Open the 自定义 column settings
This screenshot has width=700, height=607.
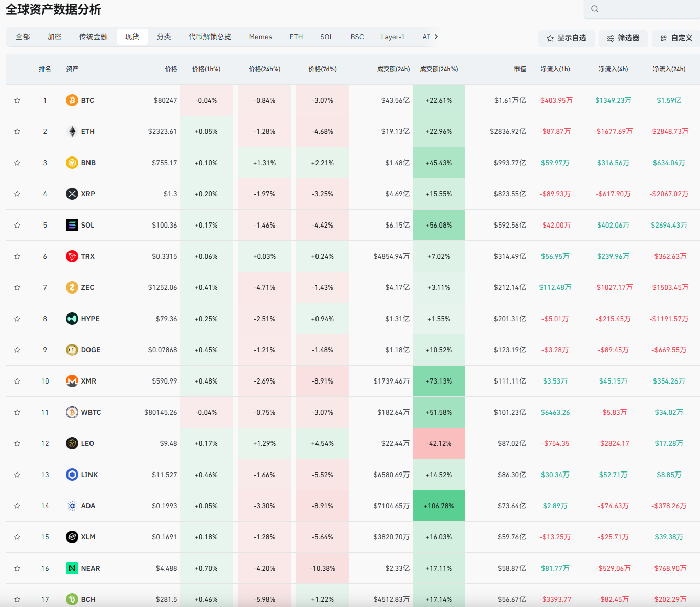tap(676, 38)
